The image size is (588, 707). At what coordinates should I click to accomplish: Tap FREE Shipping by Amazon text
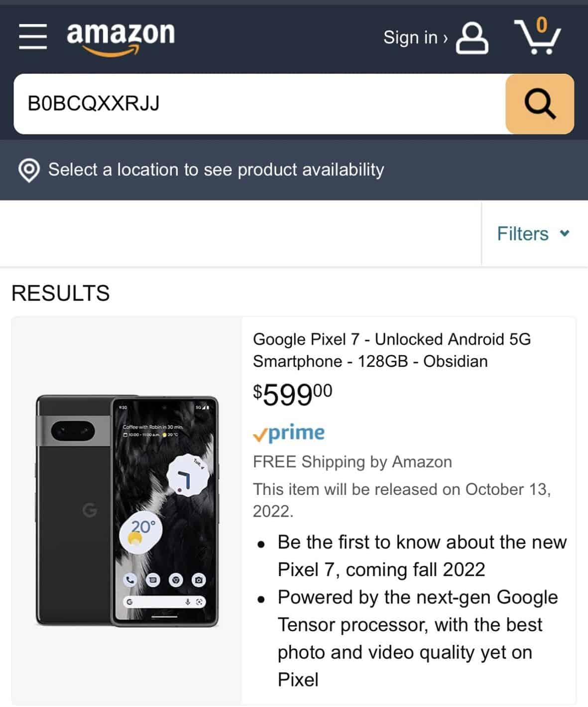point(353,462)
